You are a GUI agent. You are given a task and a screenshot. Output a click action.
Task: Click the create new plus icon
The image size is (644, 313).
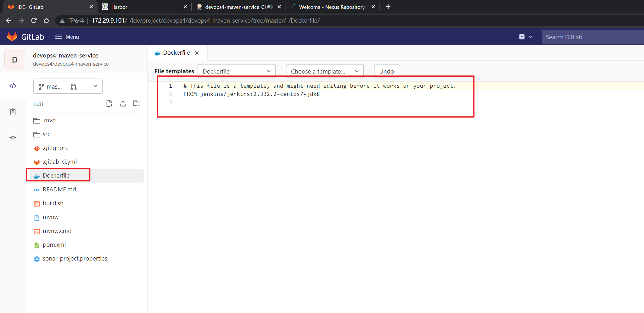[522, 37]
